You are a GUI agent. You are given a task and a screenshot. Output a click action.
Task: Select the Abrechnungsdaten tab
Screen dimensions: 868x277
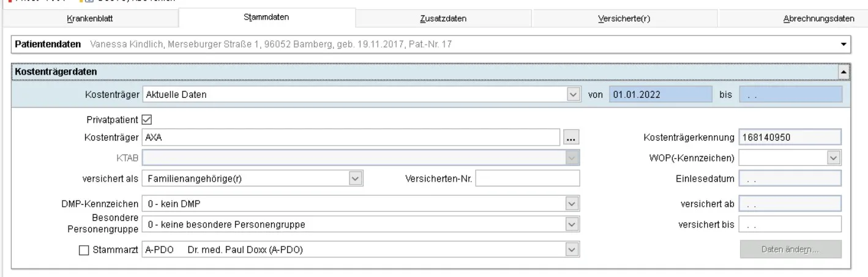(x=818, y=18)
